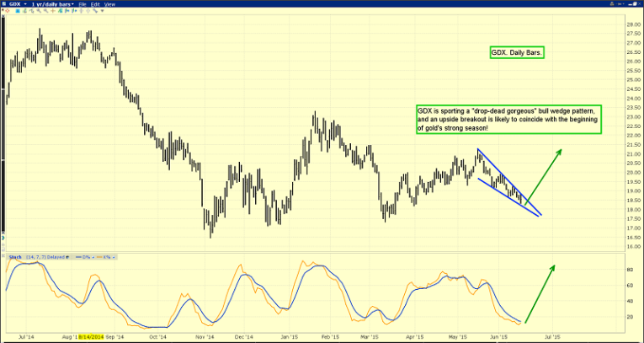The width and height of the screenshot is (644, 343).
Task: Open the File menu
Action: point(82,4)
